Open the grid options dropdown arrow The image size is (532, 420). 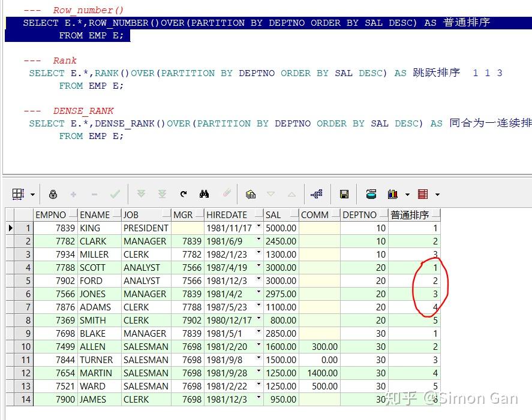tap(31, 194)
